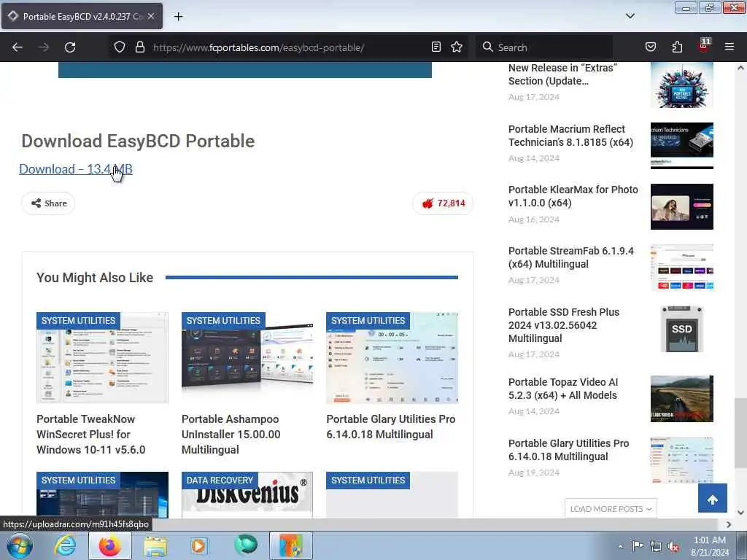Close the Portable EasyBCD tab
This screenshot has width=747, height=560.
[150, 16]
